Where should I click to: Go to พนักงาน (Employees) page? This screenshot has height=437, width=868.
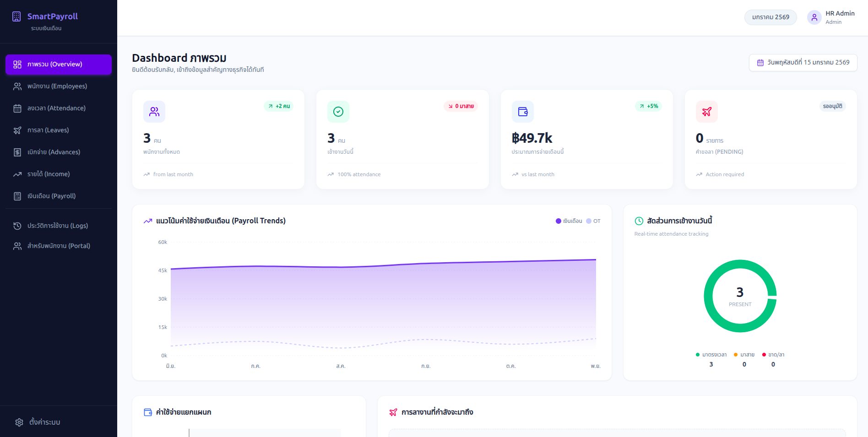[59, 86]
